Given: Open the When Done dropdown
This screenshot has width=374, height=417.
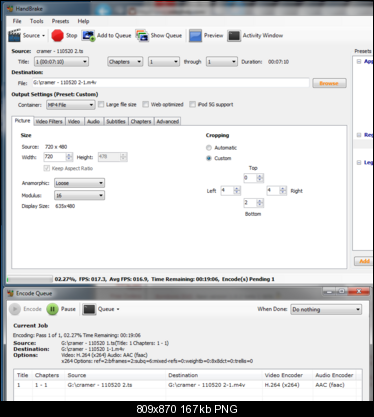Looking at the screenshot, I should pyautogui.click(x=326, y=309).
